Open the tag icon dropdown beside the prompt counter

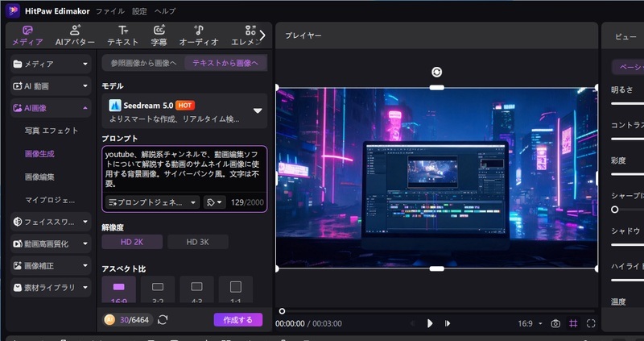[214, 202]
